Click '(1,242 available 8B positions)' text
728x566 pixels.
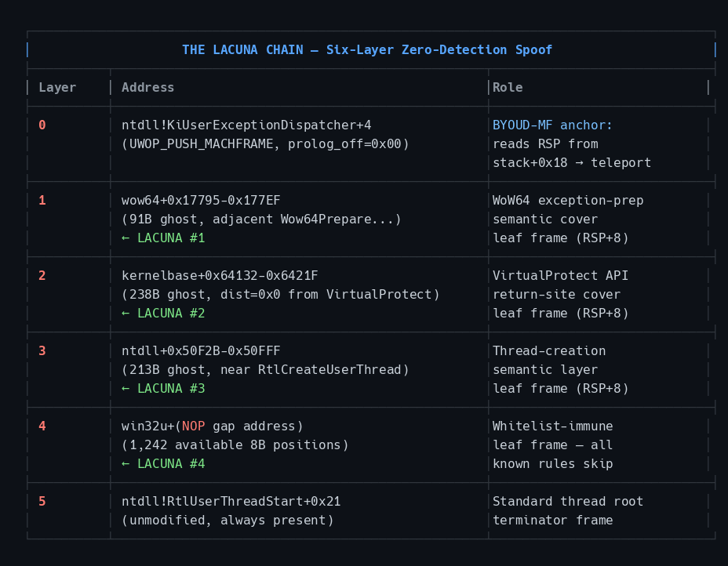[x=235, y=445]
